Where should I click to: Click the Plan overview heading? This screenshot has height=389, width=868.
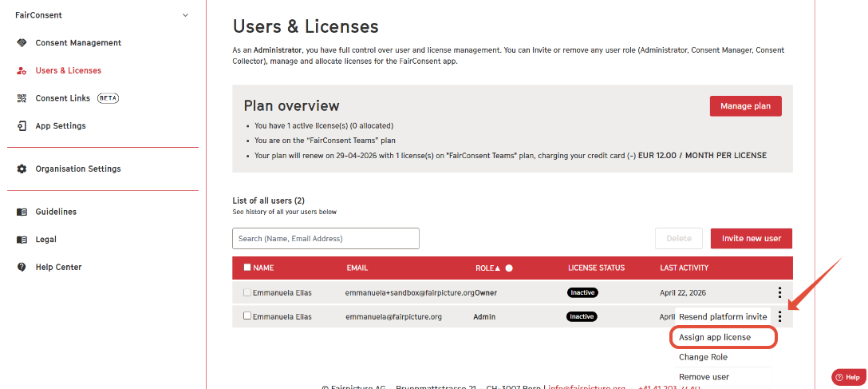click(x=292, y=106)
